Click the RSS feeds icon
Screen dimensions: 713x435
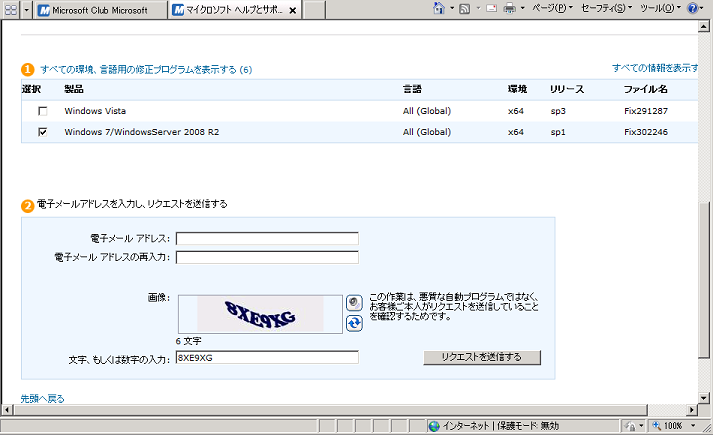coord(464,8)
